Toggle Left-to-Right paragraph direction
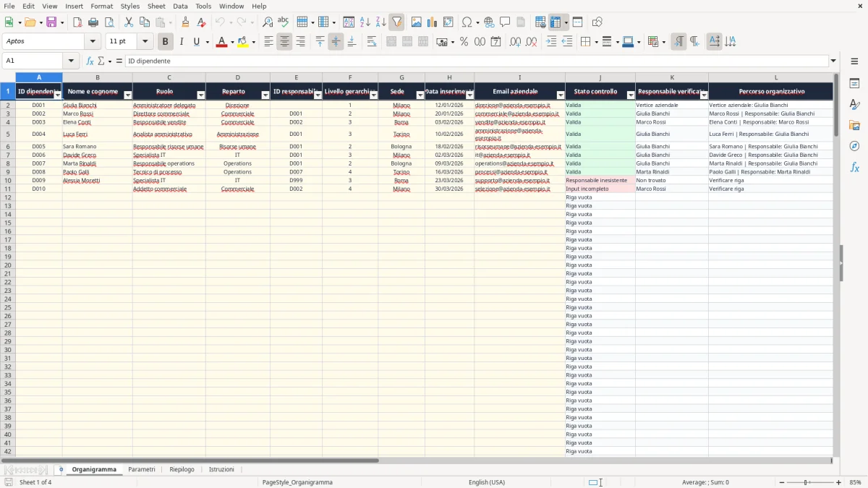 [x=678, y=42]
